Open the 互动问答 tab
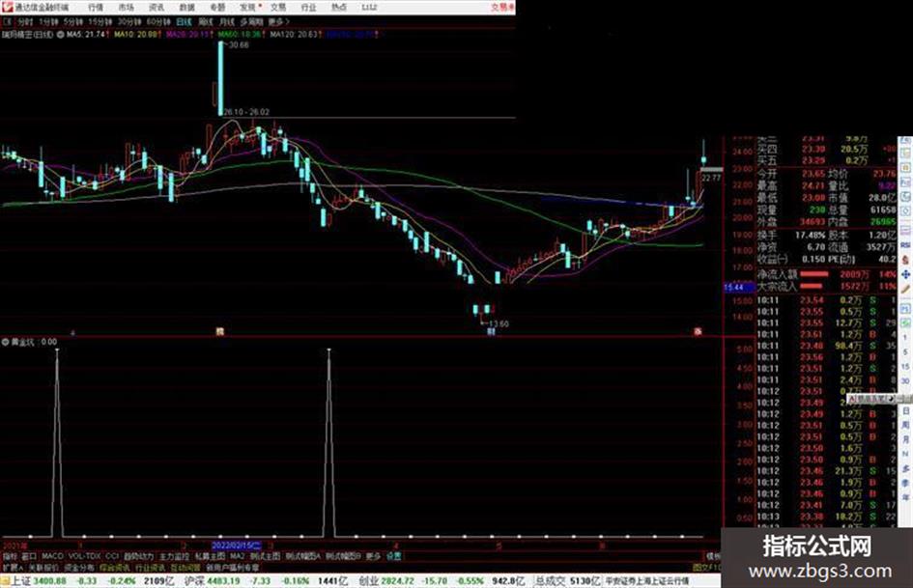The width and height of the screenshot is (913, 588). pyautogui.click(x=185, y=567)
